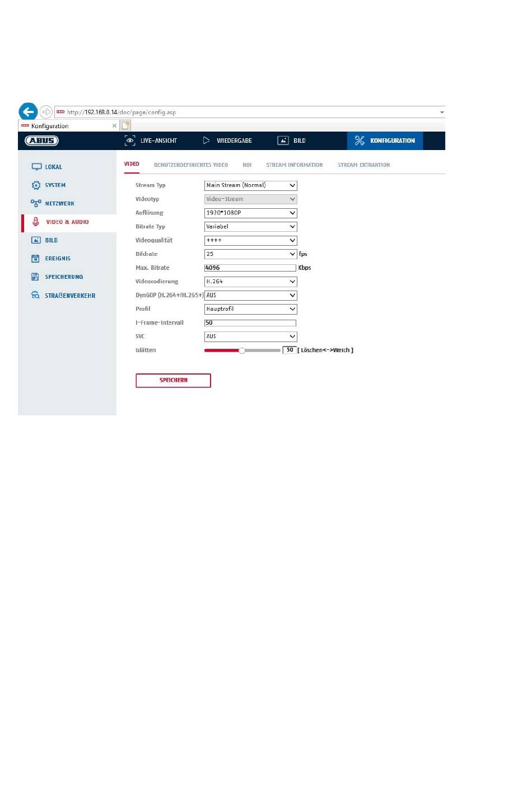The width and height of the screenshot is (532, 795).
Task: Click the Ereignis calendar icon
Action: 35,259
